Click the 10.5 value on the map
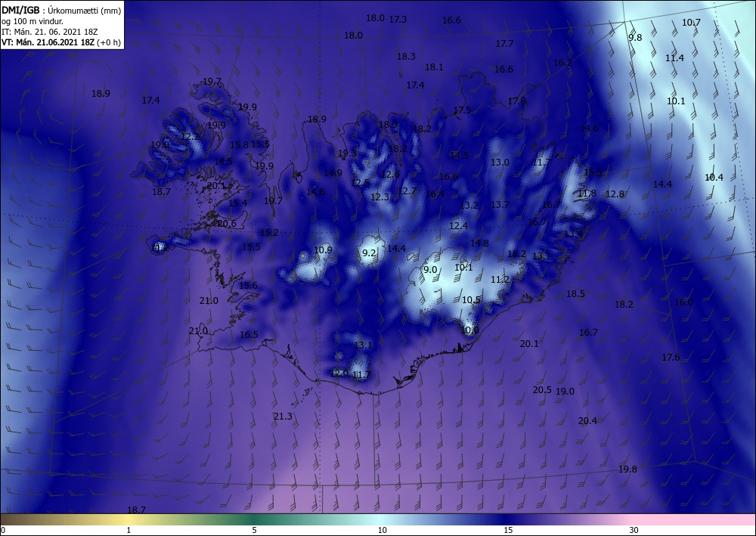The width and height of the screenshot is (756, 536). click(471, 300)
